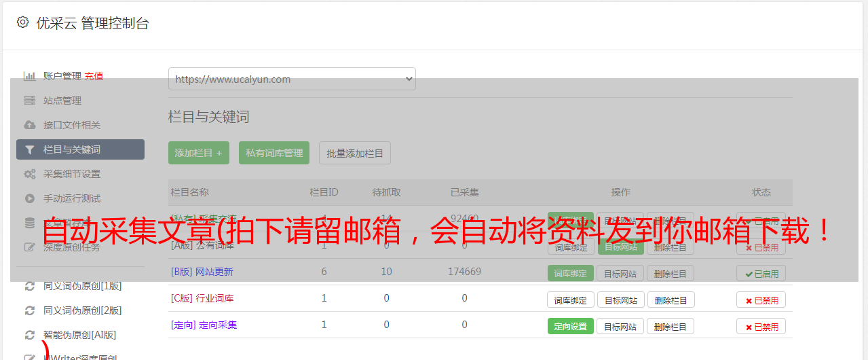Click 目标网站 in the 网站更新 row
This screenshot has width=868, height=360.
pos(620,274)
